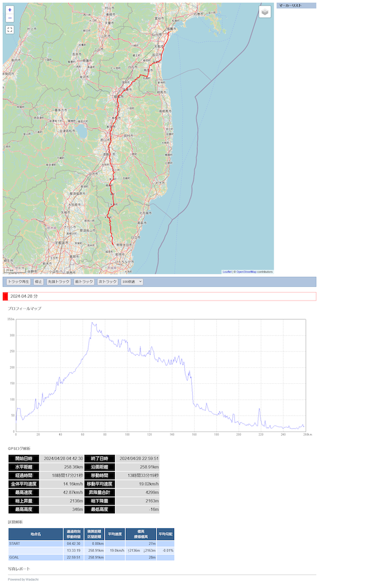Click the 14.16km/h overall average speed
The width and height of the screenshot is (392, 583).
click(x=61, y=484)
